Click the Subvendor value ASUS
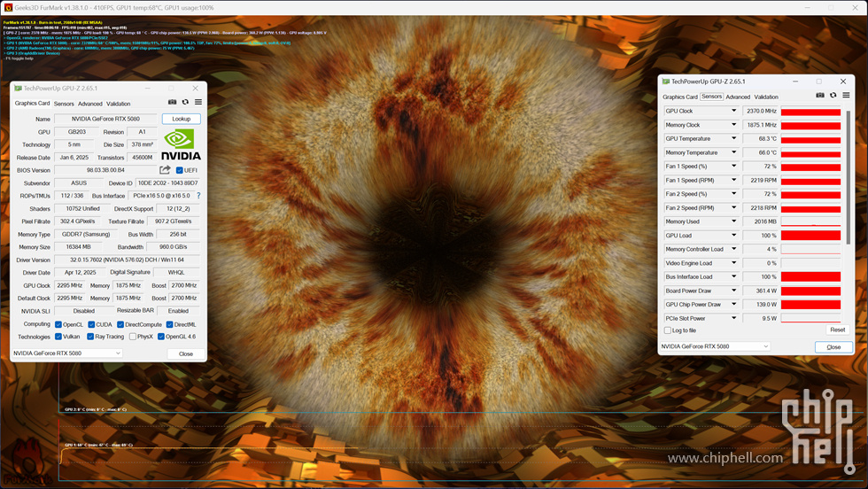The width and height of the screenshot is (868, 489). 79,182
